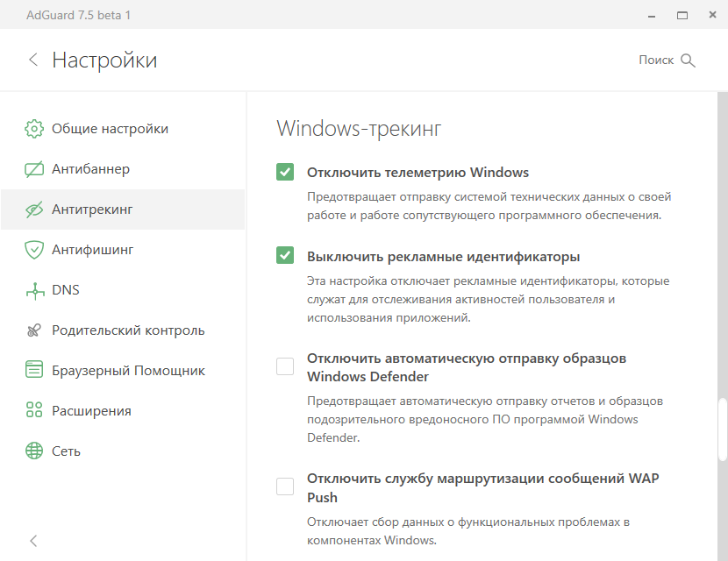Enable the WAP Push routing service checkbox
Viewport: 728px width, 561px height.
click(285, 486)
